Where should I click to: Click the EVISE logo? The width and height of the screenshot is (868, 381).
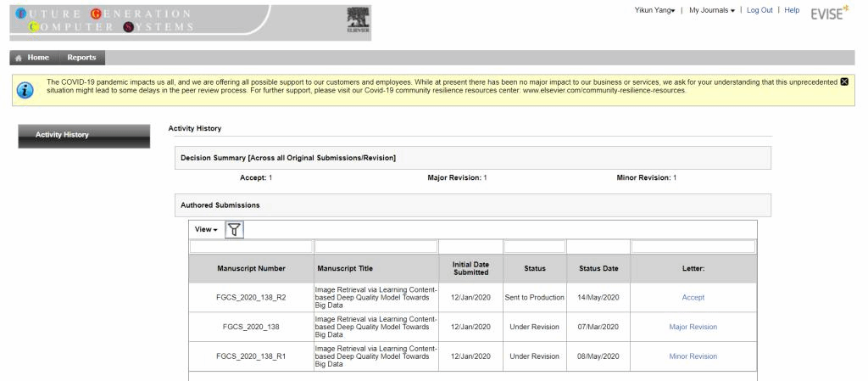click(x=833, y=14)
